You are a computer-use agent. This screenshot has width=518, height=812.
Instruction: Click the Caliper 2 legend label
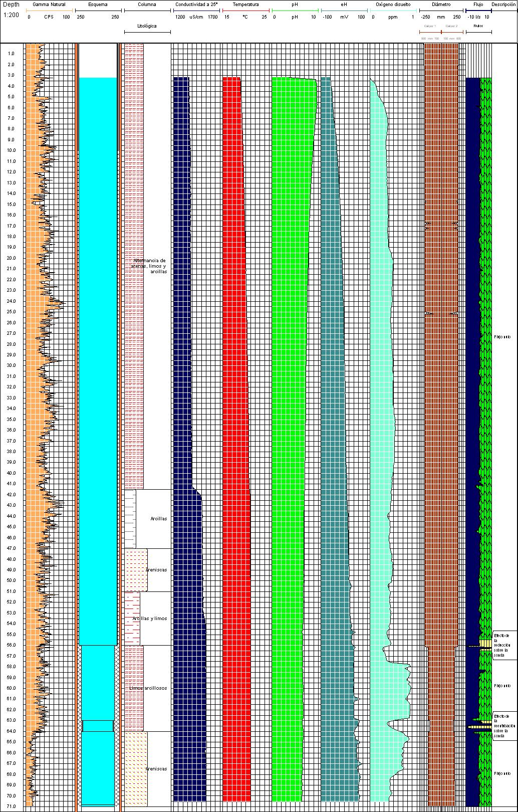[451, 26]
